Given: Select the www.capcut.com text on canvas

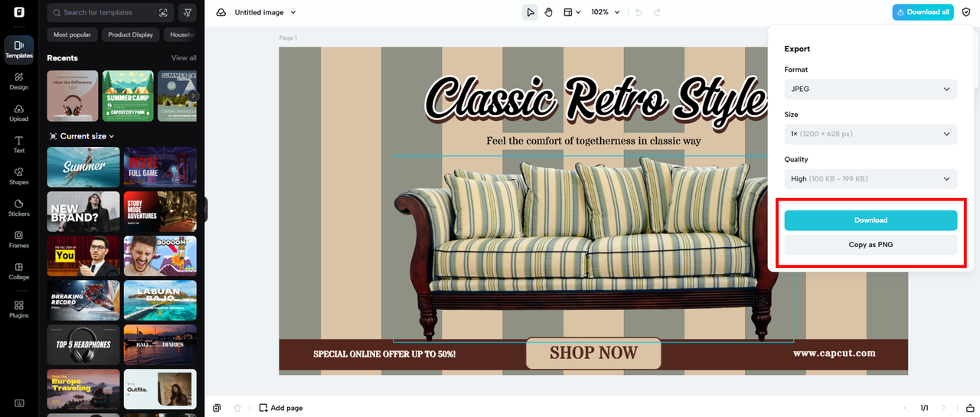Looking at the screenshot, I should [x=834, y=353].
